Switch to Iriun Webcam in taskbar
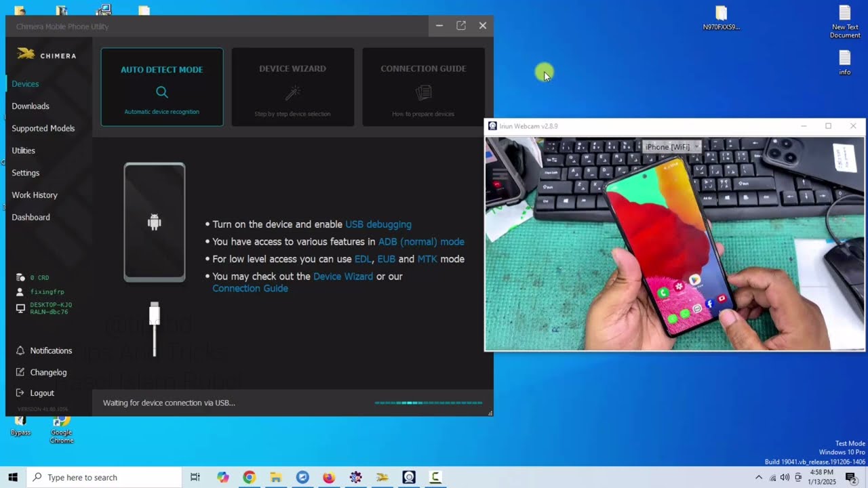This screenshot has width=868, height=488. (409, 477)
